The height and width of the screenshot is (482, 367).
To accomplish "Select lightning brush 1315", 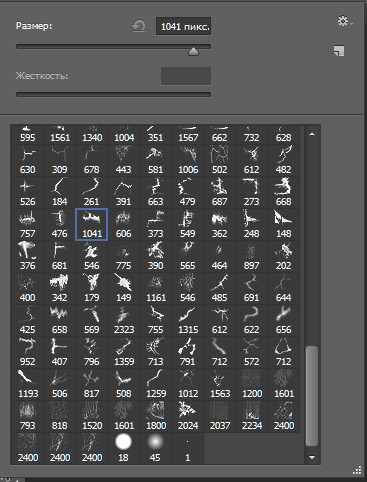I will coord(188,321).
